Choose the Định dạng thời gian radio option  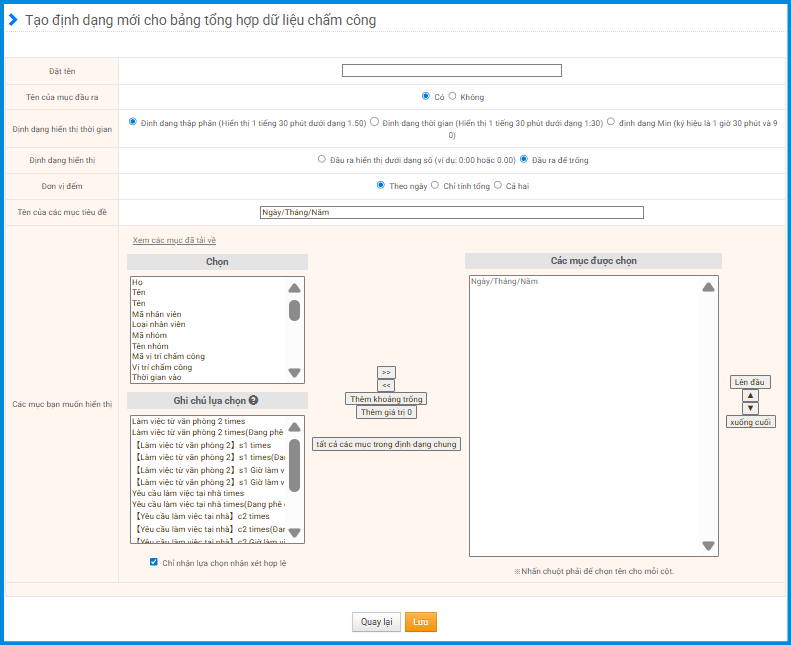[374, 122]
